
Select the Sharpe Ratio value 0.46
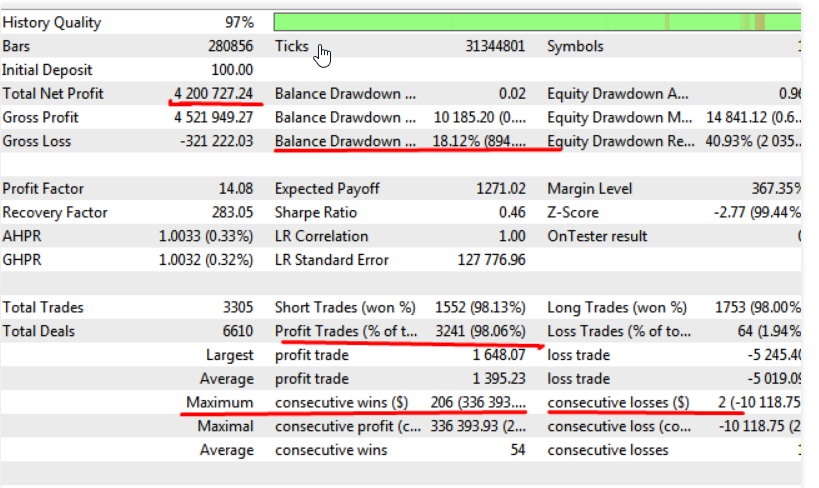click(512, 212)
